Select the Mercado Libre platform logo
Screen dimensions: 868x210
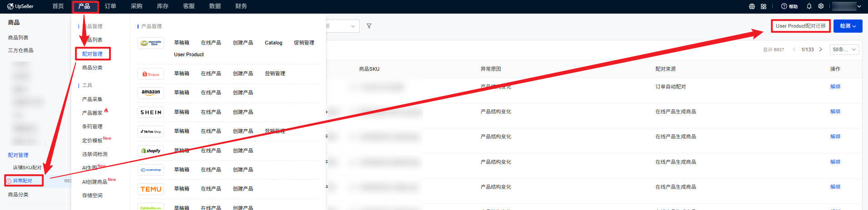(151, 43)
